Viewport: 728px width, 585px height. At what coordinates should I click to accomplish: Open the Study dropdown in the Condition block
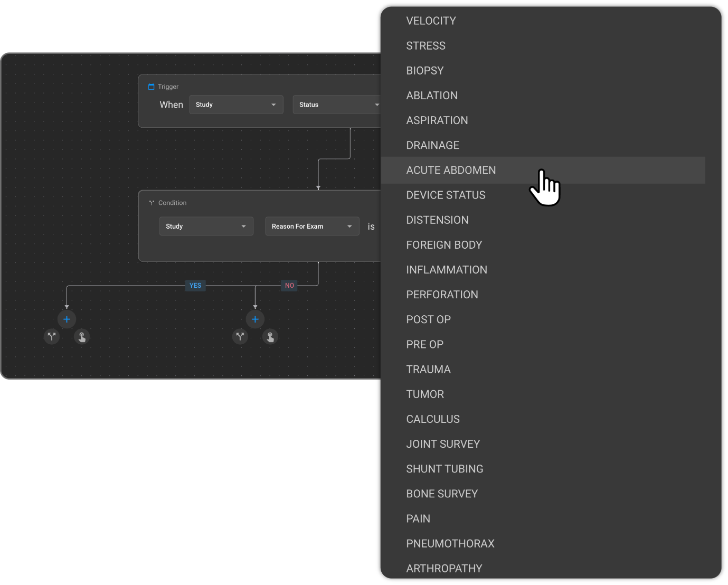[206, 226]
